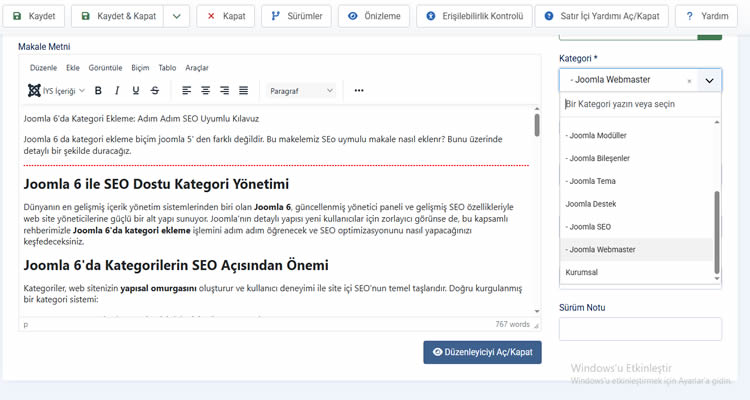Toggle Underline formatting icon
Viewport: 750px width, 400px height.
(136, 91)
